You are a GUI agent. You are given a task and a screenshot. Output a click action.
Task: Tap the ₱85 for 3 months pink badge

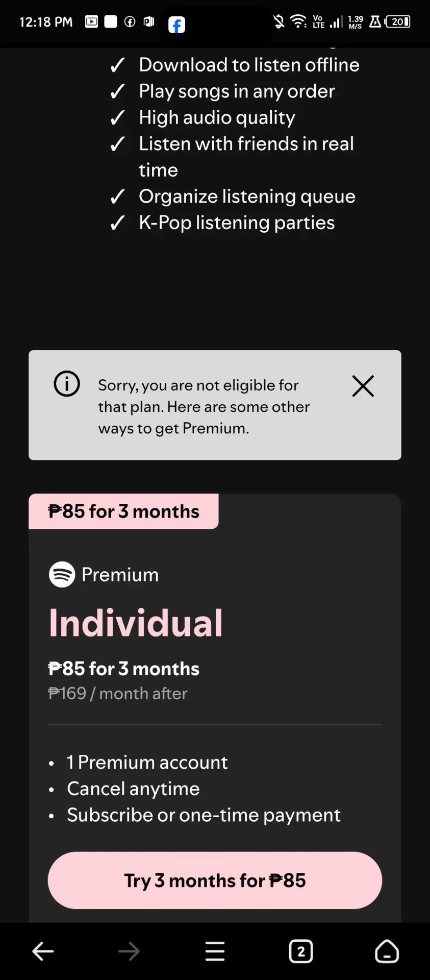click(x=123, y=511)
